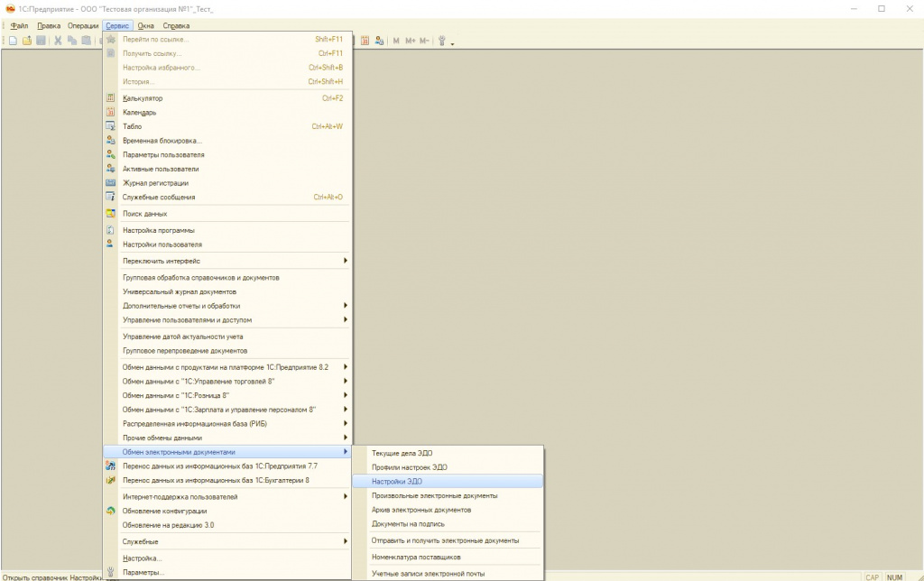The height and width of the screenshot is (581, 924).
Task: Click the Журнал регистрации menu icon
Action: (x=110, y=182)
